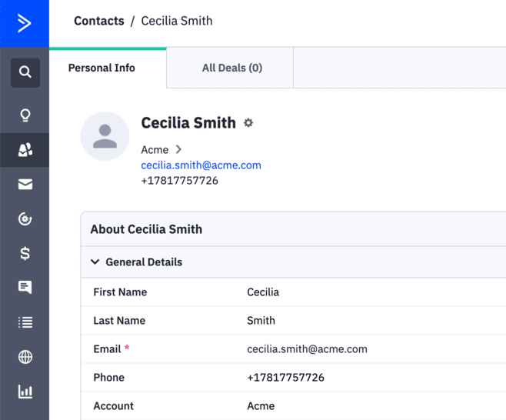Click the Automations gear-cycle icon
506x420 pixels.
pos(25,219)
